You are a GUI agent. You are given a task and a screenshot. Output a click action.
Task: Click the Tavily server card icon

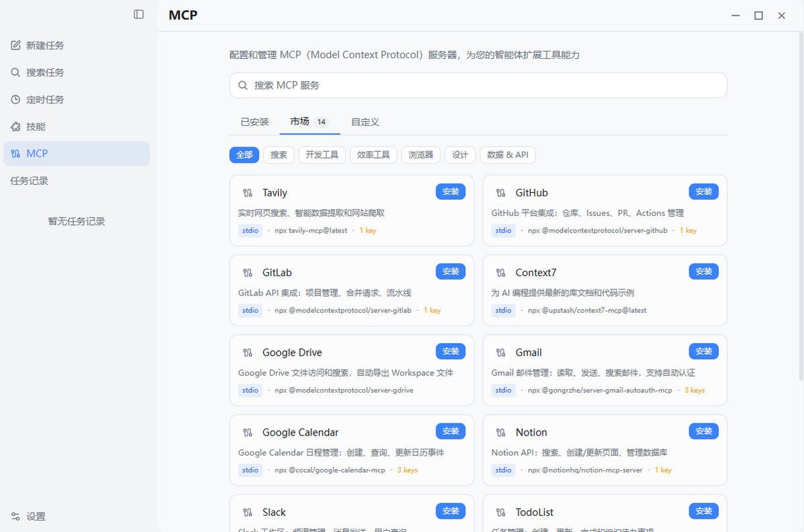pos(248,193)
